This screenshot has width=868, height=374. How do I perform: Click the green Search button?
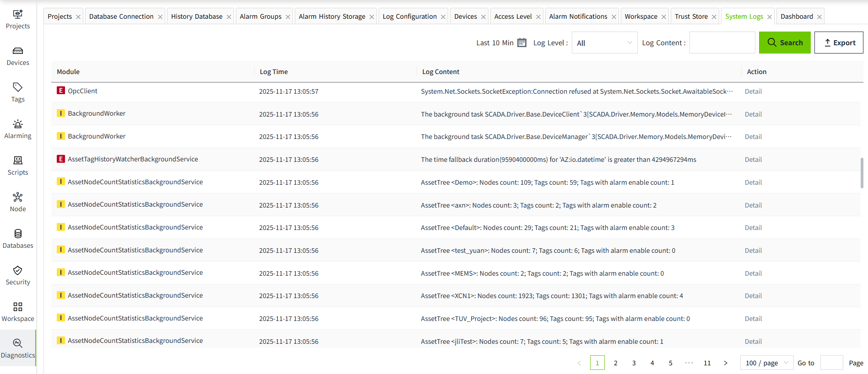point(785,43)
